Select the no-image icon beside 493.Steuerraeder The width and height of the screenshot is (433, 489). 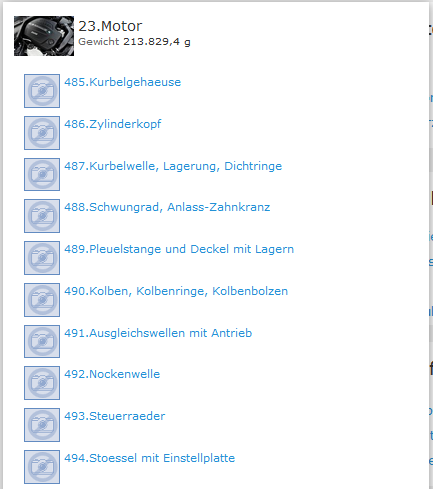click(42, 425)
